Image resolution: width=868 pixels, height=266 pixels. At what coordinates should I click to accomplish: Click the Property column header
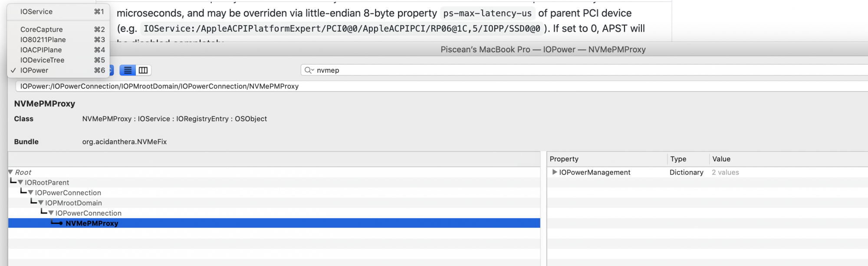point(564,159)
